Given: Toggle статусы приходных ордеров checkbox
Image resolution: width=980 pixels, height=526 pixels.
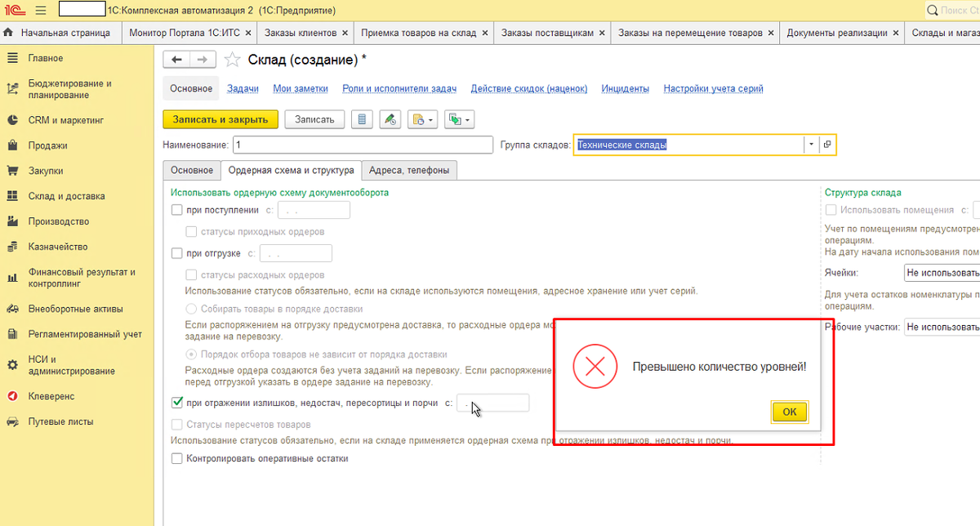Looking at the screenshot, I should [192, 232].
